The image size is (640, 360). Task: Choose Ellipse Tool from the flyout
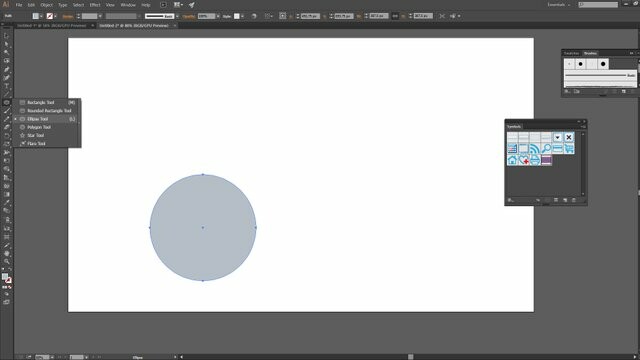point(47,119)
